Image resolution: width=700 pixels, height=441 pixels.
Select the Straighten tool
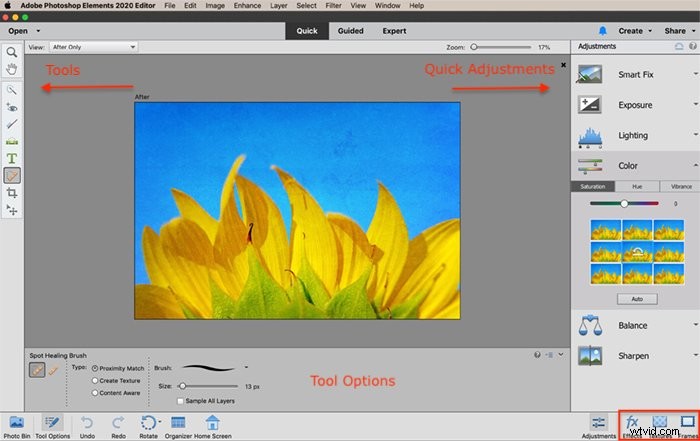pos(12,141)
